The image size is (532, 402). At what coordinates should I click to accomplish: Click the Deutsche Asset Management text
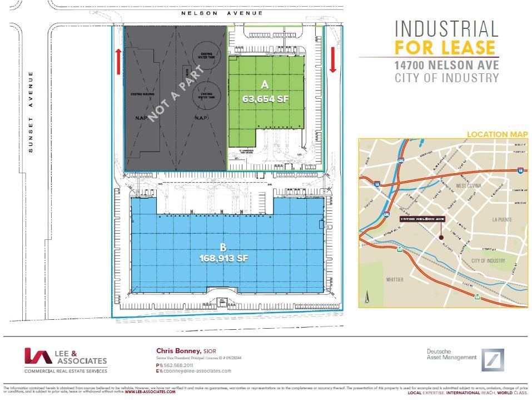(451, 355)
